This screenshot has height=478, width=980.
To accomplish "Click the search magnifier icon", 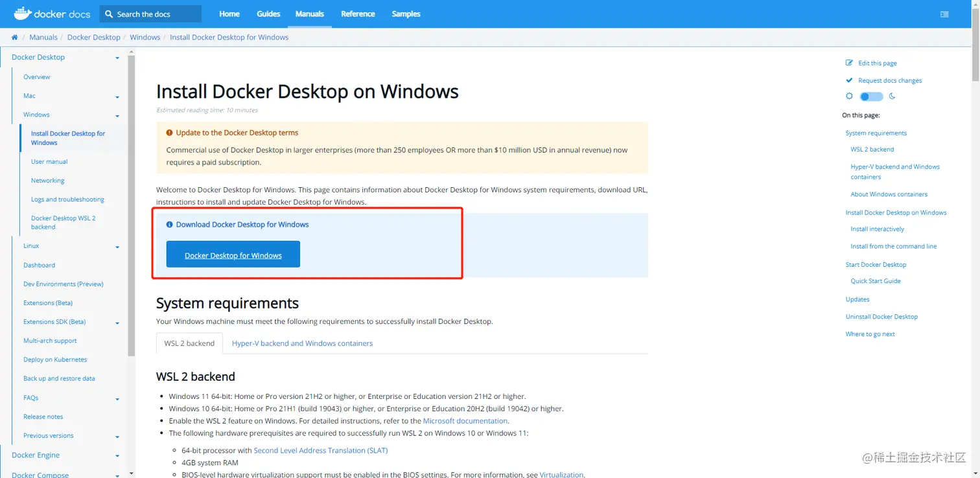I will click(108, 14).
